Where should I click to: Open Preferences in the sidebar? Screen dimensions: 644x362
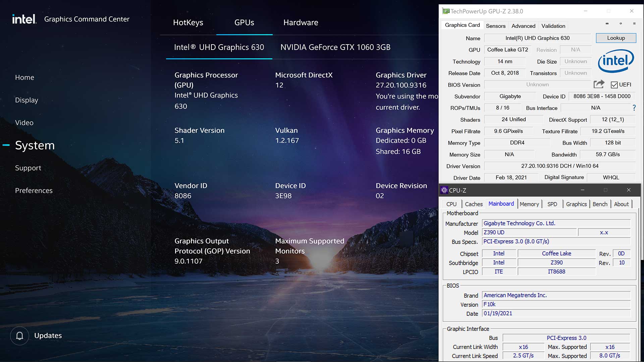click(34, 190)
